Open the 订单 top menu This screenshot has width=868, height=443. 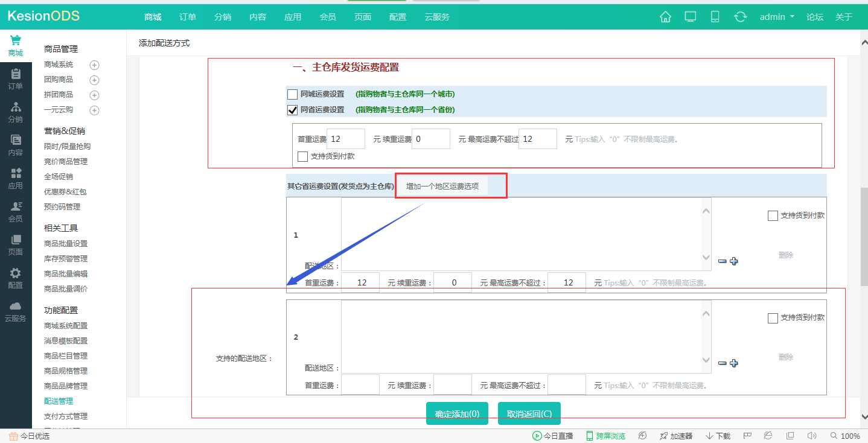pos(188,17)
